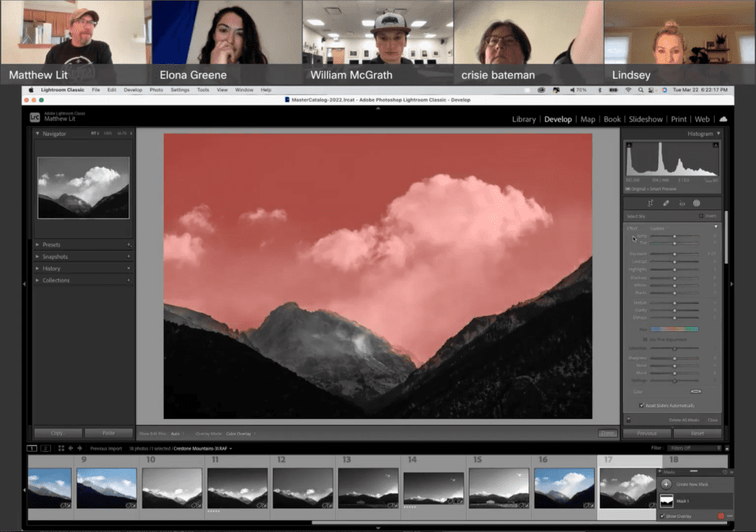Click the Red Eye correction icon
The image size is (756, 532).
(x=681, y=203)
